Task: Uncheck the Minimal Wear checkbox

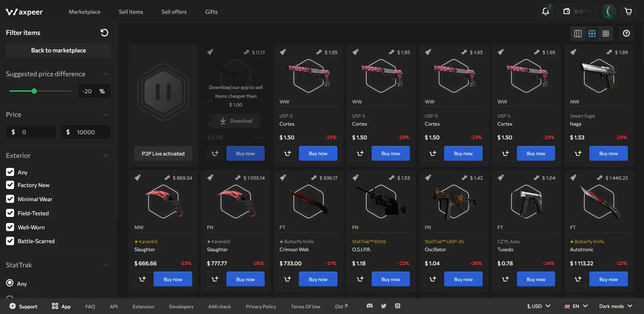Action: tap(10, 199)
